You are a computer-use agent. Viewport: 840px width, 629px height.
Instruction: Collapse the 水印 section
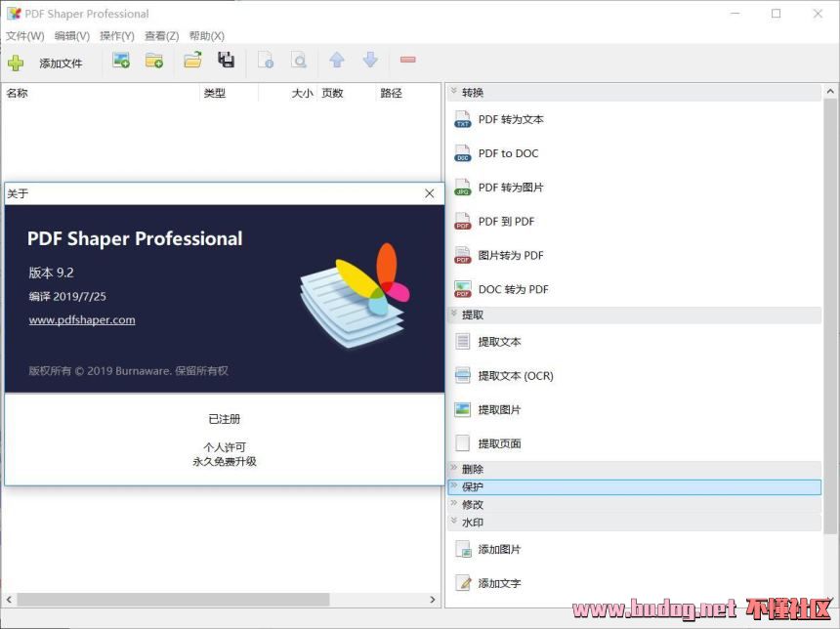(x=454, y=522)
